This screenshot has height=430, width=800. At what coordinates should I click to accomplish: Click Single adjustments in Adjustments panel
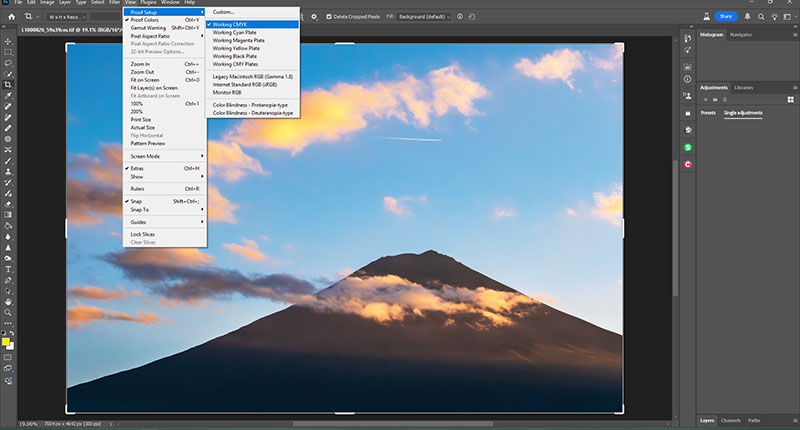pos(743,113)
